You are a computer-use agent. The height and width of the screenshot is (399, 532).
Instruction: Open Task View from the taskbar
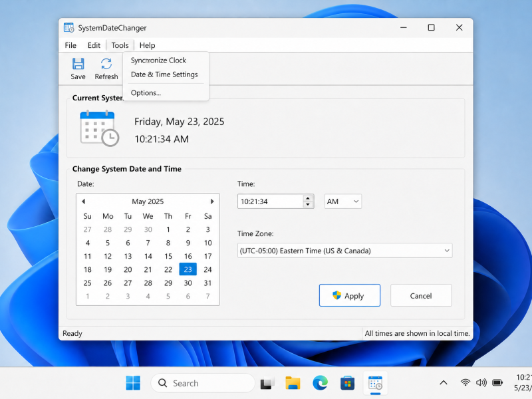click(x=267, y=383)
